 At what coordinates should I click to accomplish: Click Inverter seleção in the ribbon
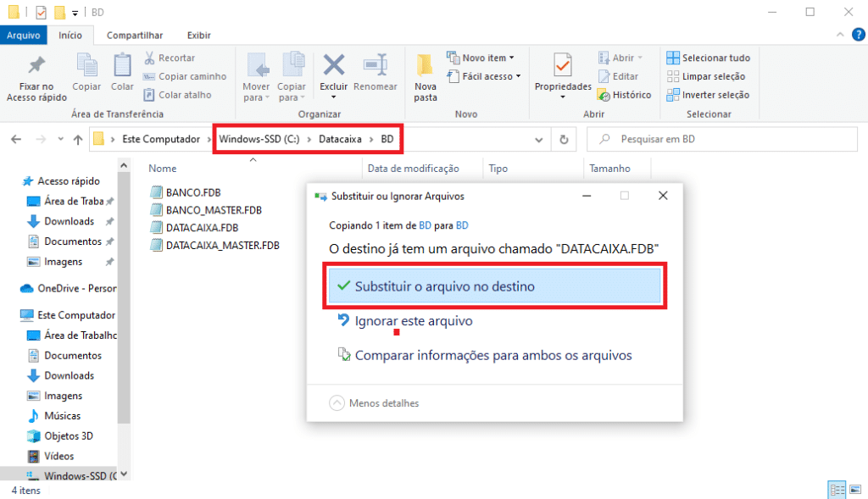[709, 95]
